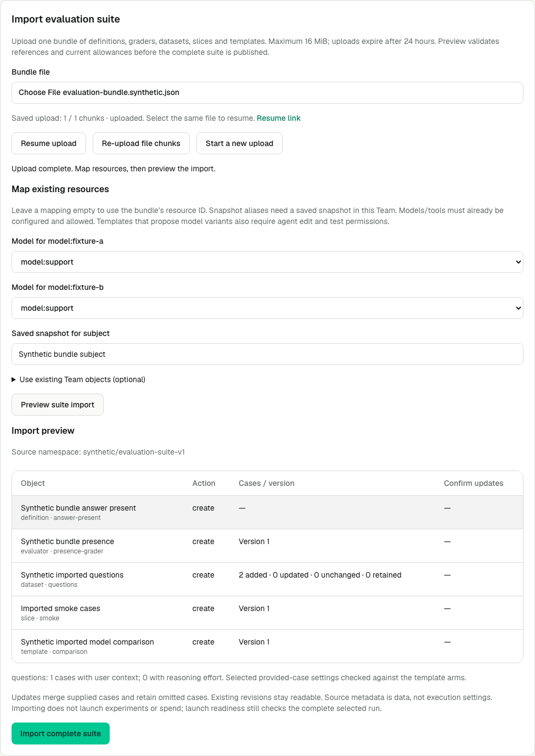Image resolution: width=535 pixels, height=756 pixels.
Task: Click Source namespace synthetic/evaluation-suite-v1 text
Action: (98, 452)
